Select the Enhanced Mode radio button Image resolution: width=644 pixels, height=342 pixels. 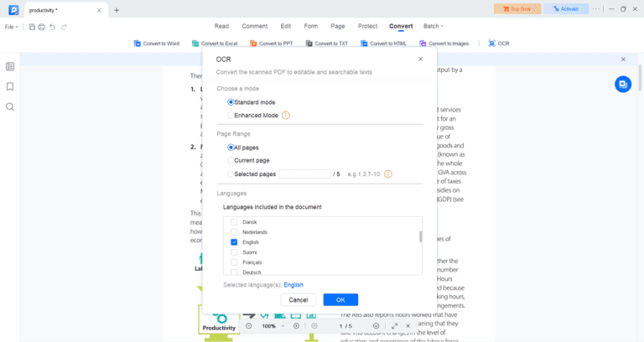(x=231, y=116)
